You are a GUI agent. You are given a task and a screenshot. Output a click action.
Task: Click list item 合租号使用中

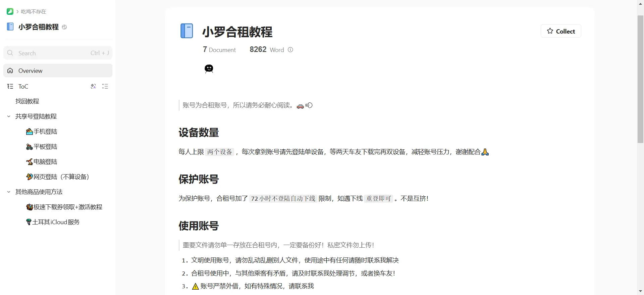293,273
